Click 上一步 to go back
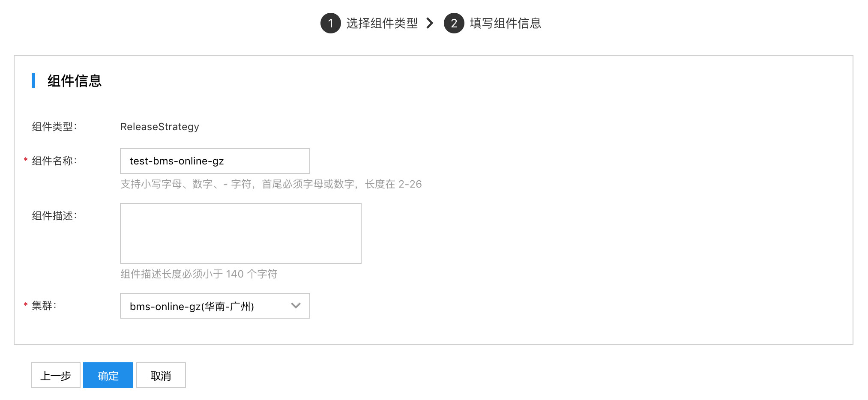Screen dimensions: 868x400 pyautogui.click(x=56, y=375)
